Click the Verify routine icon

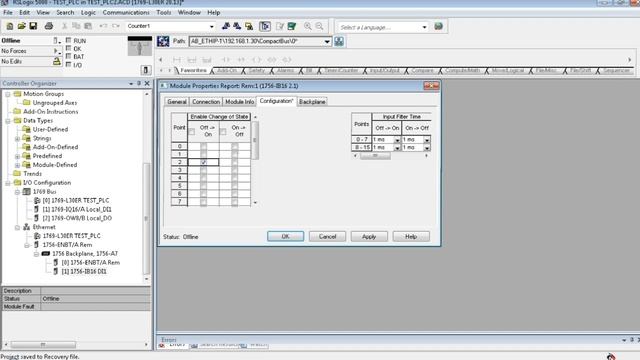(280, 26)
